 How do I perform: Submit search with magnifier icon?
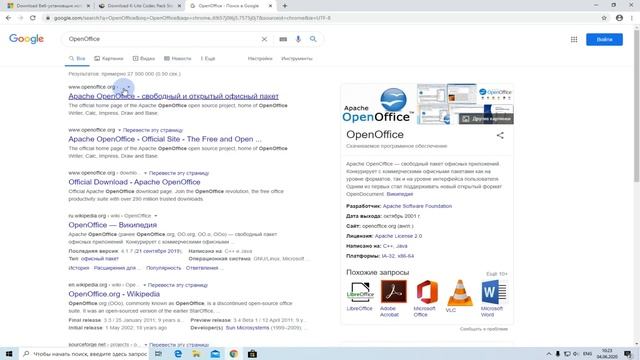[313, 39]
